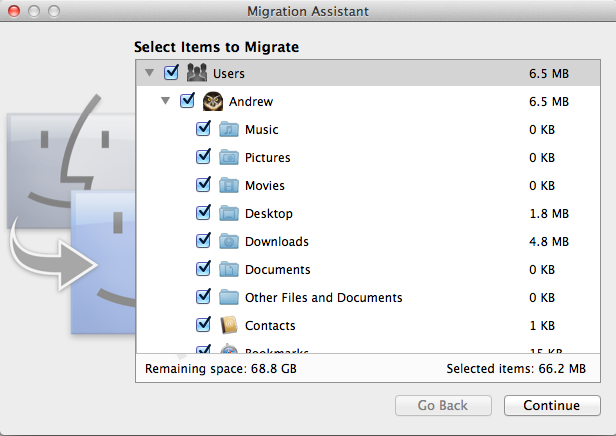Viewport: 616px width, 436px height.
Task: Select the Pictures row label
Action: 267,157
